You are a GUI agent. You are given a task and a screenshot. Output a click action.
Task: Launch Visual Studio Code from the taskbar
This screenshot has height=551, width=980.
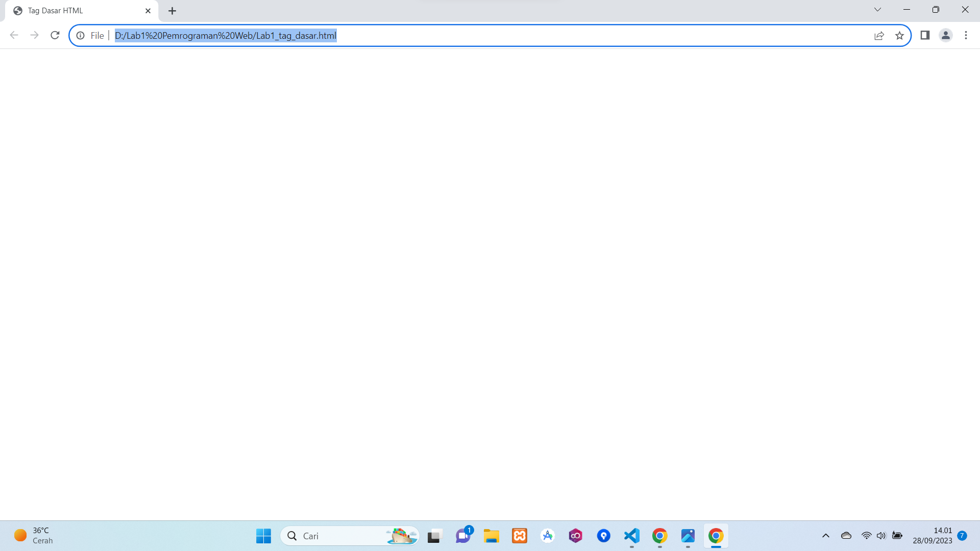pyautogui.click(x=631, y=536)
